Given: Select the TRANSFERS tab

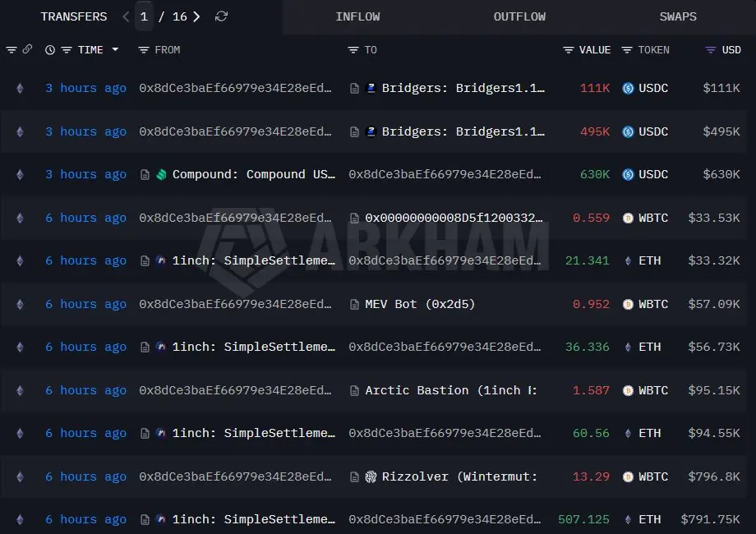Looking at the screenshot, I should tap(74, 17).
